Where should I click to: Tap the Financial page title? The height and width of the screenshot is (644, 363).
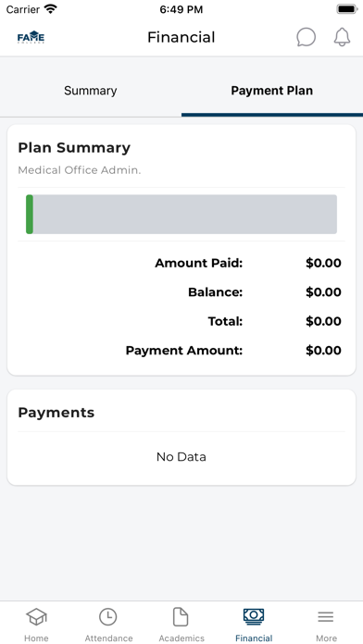(x=181, y=37)
